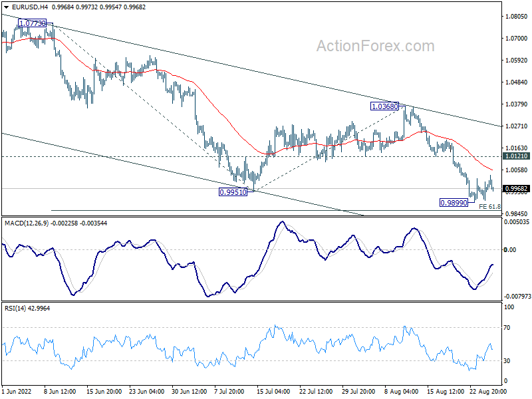This screenshot has width=532, height=399.
Task: Click the 1.08050 price axis value
Action: (517, 16)
